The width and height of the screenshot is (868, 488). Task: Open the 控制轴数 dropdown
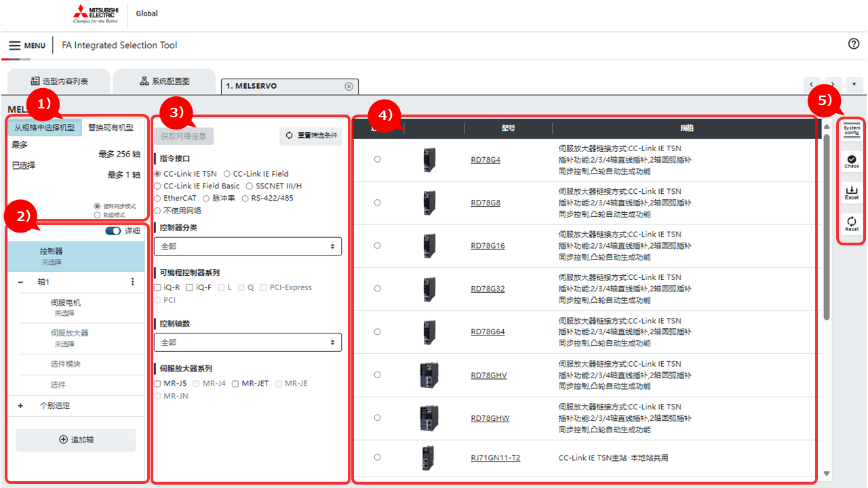coord(248,342)
